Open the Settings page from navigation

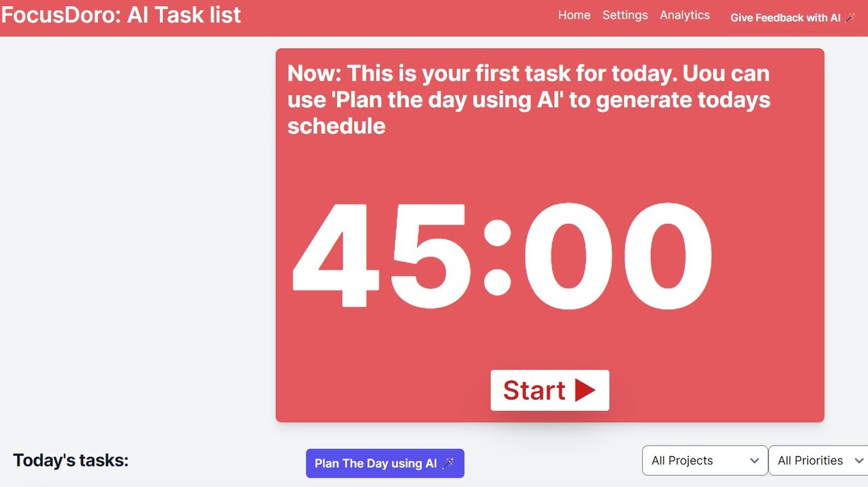pos(625,15)
